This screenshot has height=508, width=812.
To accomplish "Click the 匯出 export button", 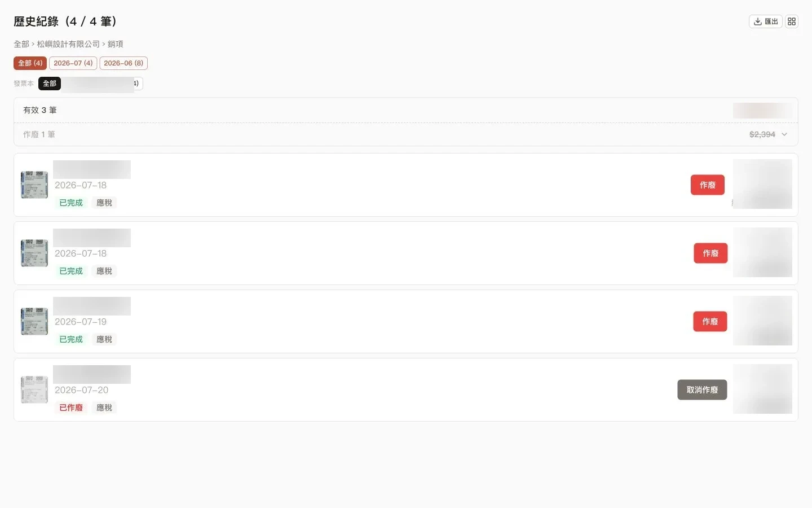I will (765, 21).
